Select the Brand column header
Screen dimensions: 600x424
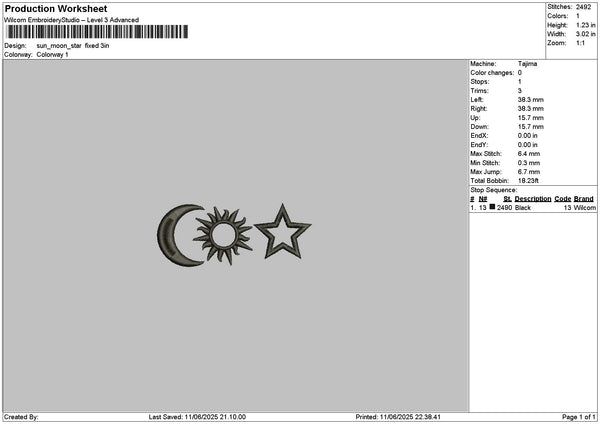click(584, 199)
